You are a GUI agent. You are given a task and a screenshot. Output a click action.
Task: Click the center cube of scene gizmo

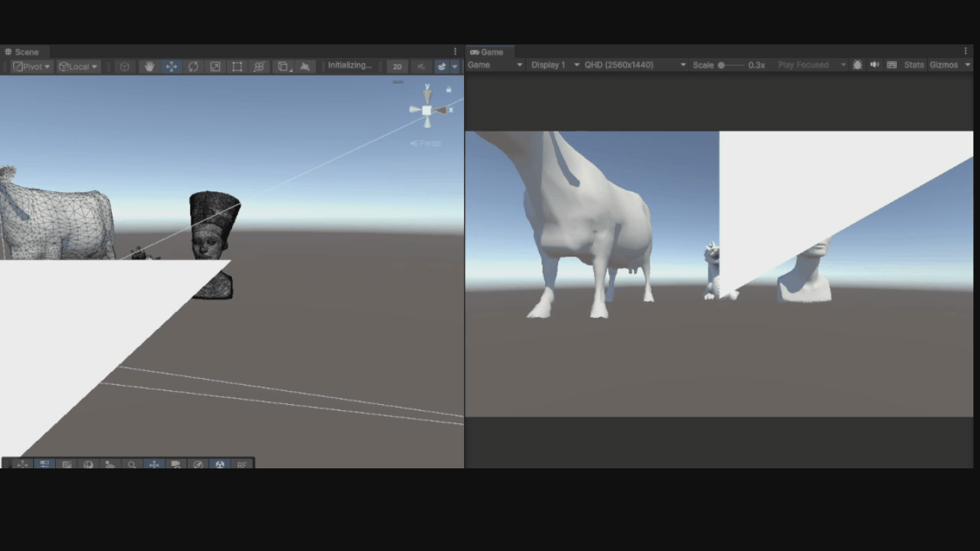[x=427, y=110]
